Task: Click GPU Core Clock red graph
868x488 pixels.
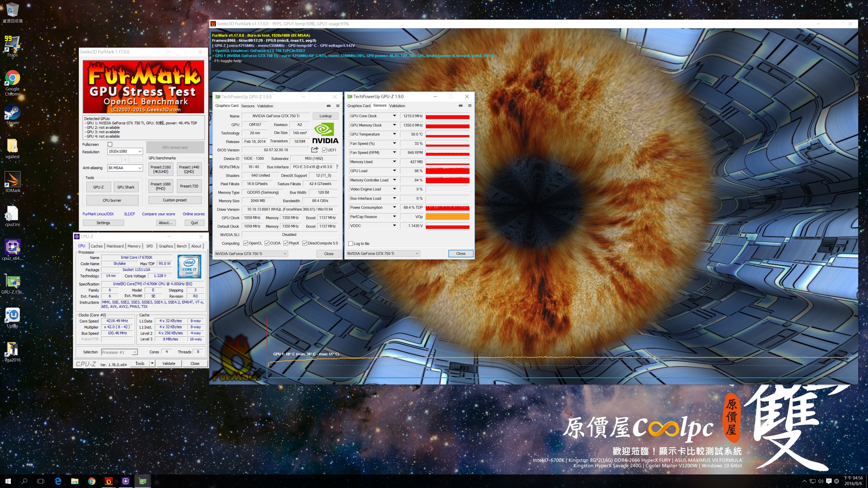Action: (x=448, y=116)
